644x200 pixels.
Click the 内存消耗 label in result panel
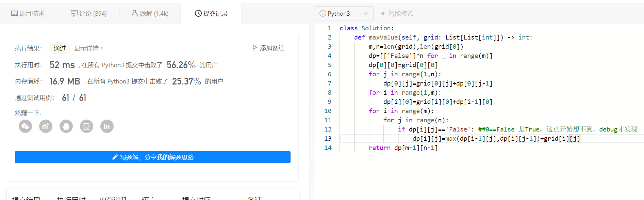[28, 81]
